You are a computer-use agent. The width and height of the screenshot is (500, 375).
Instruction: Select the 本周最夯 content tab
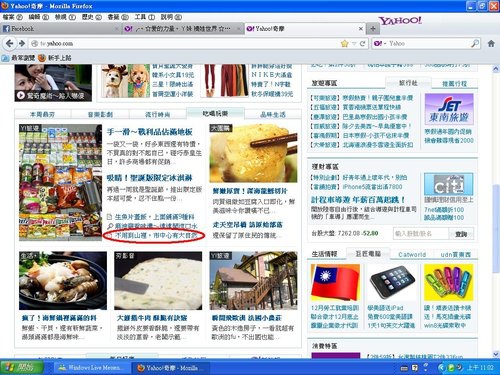point(42,114)
